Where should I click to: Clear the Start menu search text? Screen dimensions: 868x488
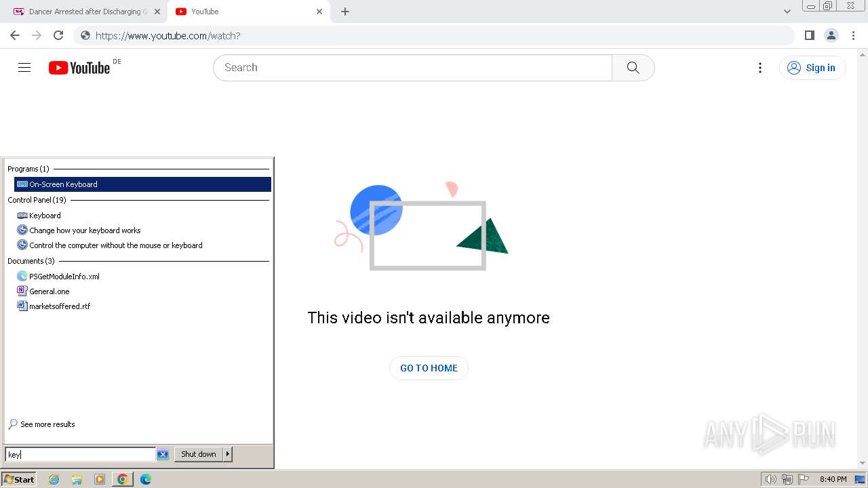click(x=163, y=454)
